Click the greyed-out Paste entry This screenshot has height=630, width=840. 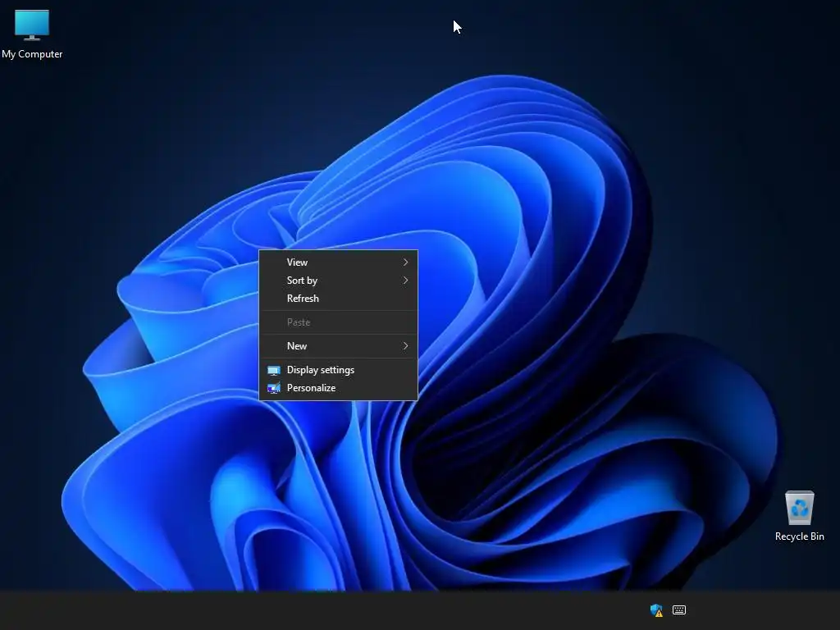pos(338,322)
